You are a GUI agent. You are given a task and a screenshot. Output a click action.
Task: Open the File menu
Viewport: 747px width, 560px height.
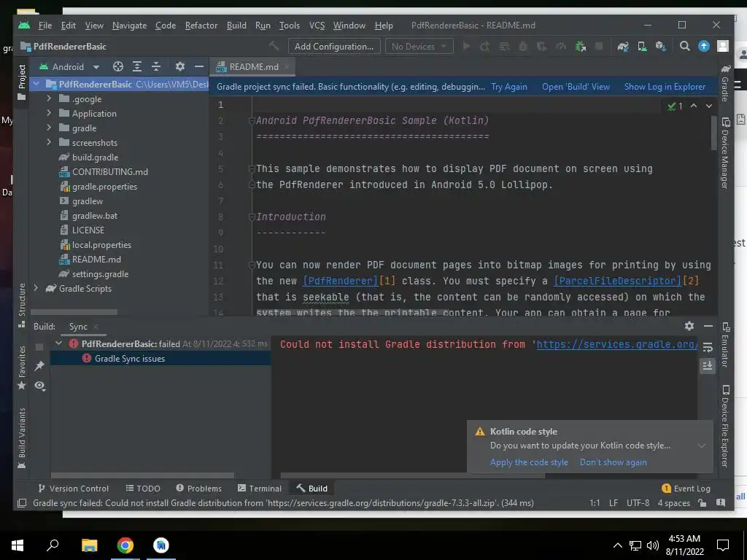(45, 26)
